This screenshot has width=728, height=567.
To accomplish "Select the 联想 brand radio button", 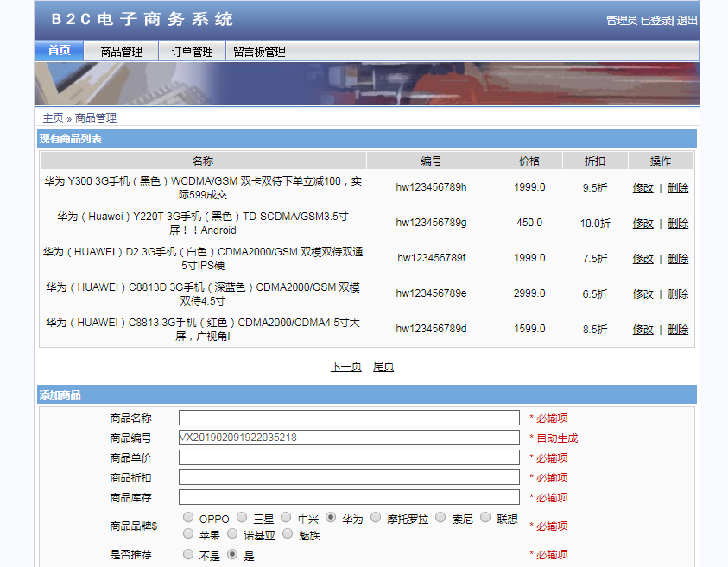I will (x=485, y=517).
